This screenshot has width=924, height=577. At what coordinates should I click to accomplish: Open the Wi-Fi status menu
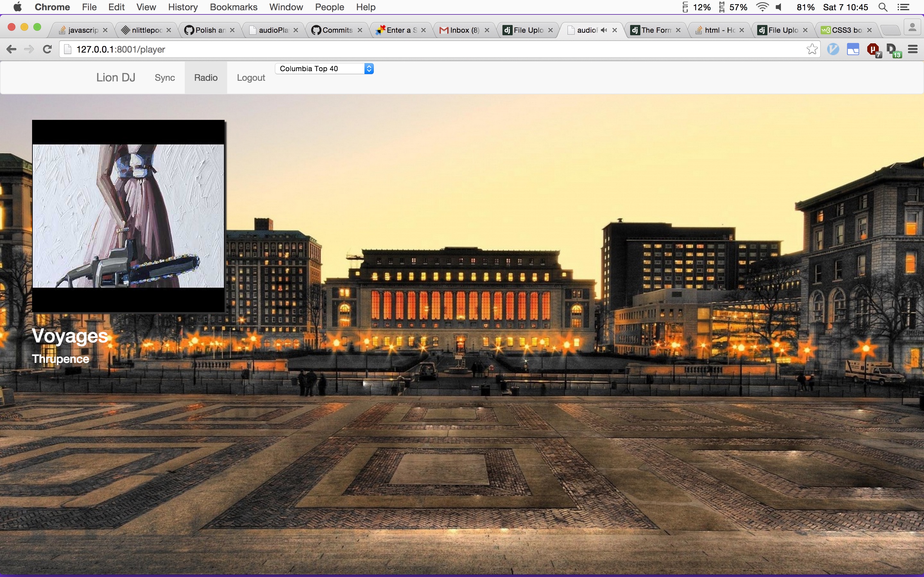click(762, 7)
